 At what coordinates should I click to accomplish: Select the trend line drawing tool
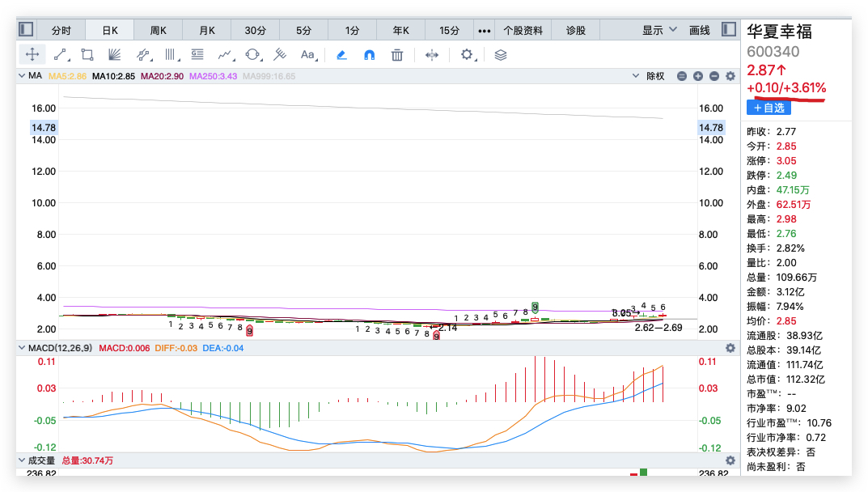(61, 55)
